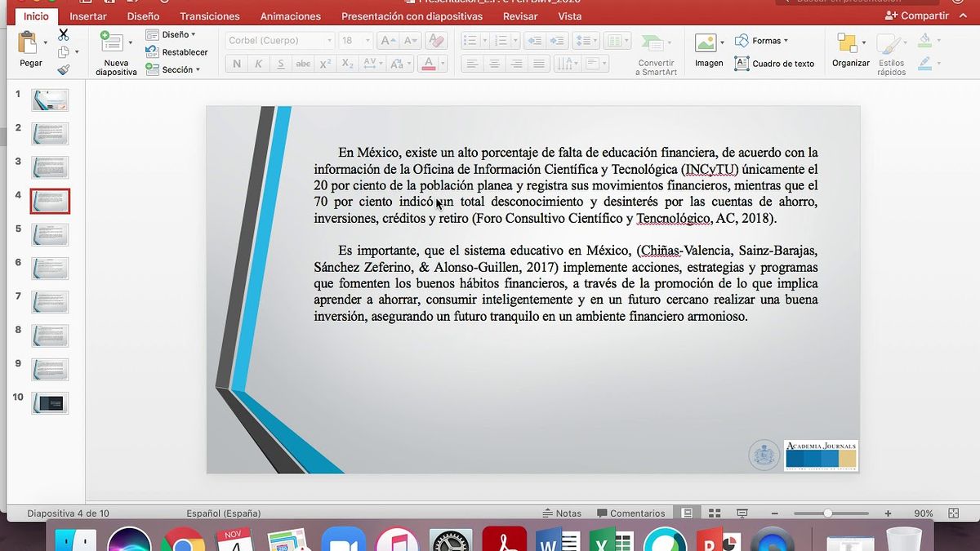980x551 pixels.
Task: Click the Restablecer button
Action: pyautogui.click(x=177, y=52)
